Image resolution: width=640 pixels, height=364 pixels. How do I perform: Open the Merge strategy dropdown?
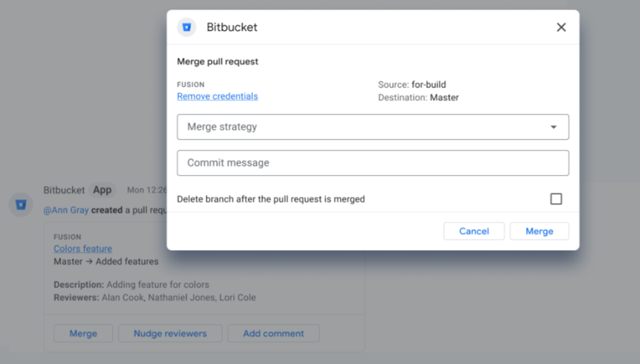point(372,126)
